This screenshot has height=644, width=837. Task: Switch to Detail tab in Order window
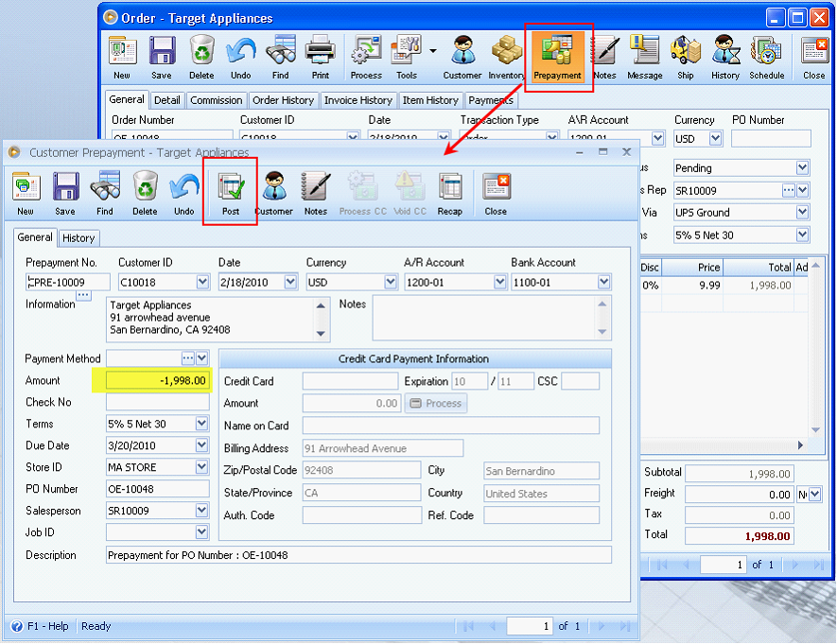tap(167, 100)
